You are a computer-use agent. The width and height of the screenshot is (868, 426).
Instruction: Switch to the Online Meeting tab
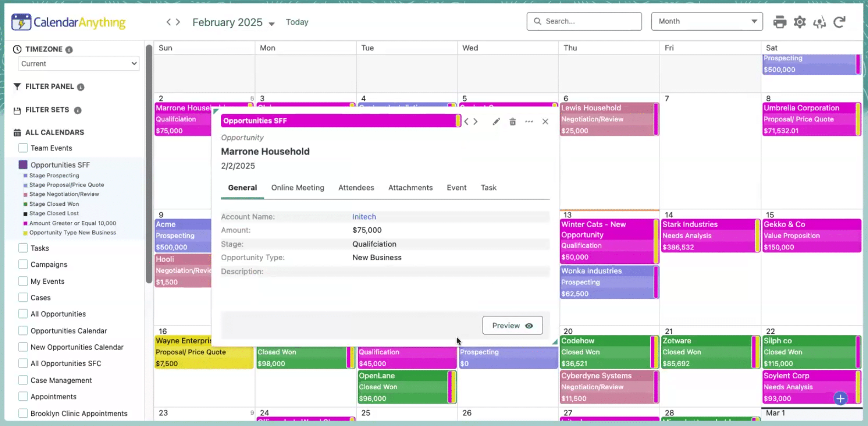point(298,188)
